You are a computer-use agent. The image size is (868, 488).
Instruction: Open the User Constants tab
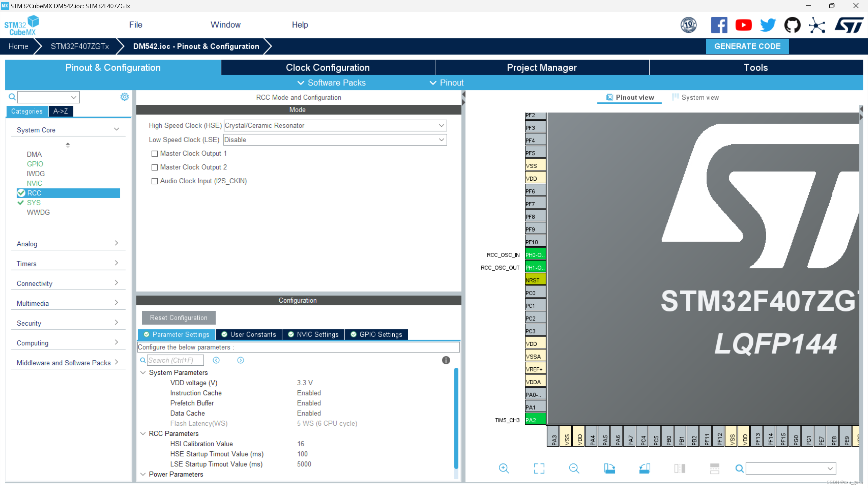pyautogui.click(x=249, y=334)
